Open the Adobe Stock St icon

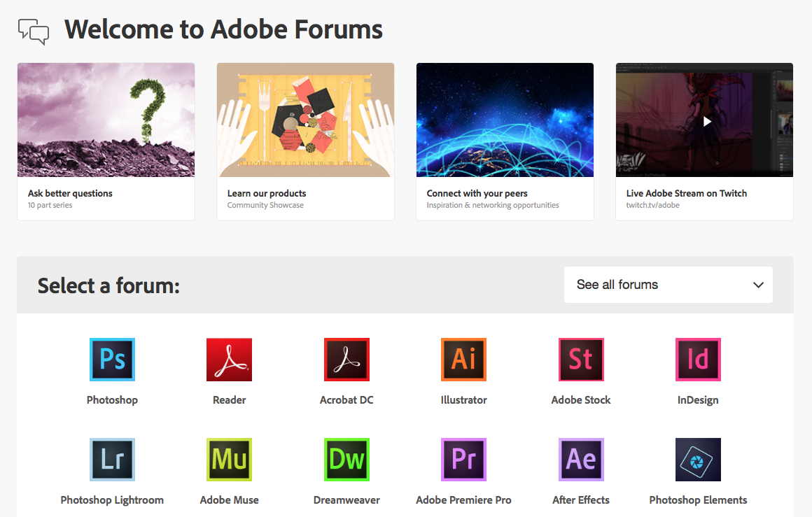pos(581,360)
